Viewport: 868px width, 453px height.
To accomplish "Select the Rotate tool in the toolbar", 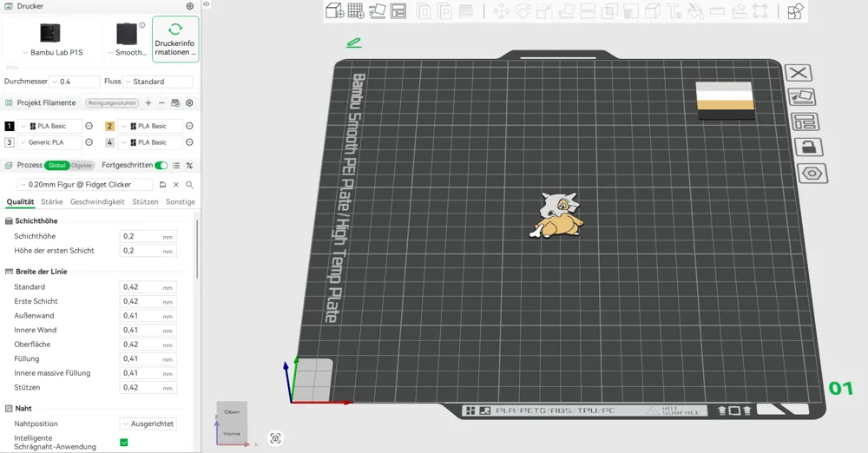I will point(523,10).
